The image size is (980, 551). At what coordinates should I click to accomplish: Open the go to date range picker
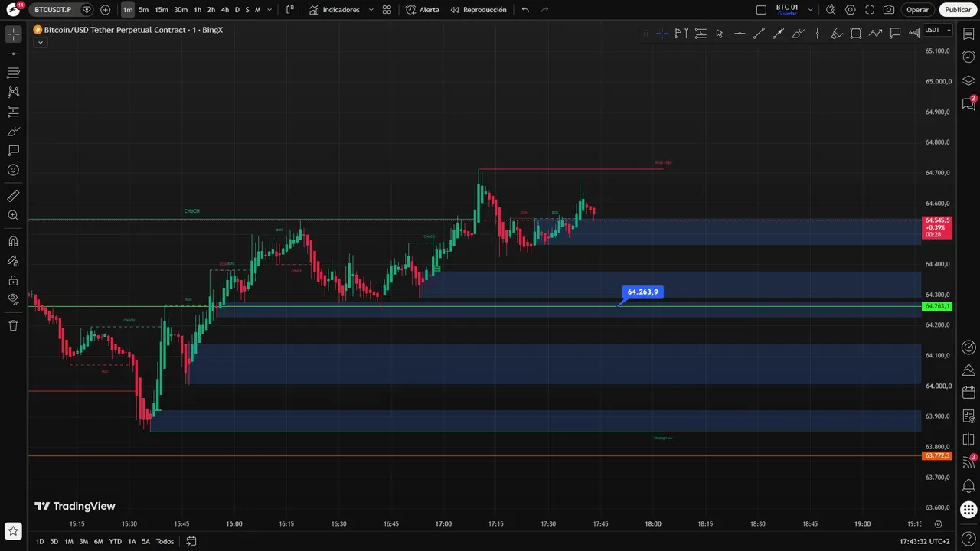click(x=191, y=541)
